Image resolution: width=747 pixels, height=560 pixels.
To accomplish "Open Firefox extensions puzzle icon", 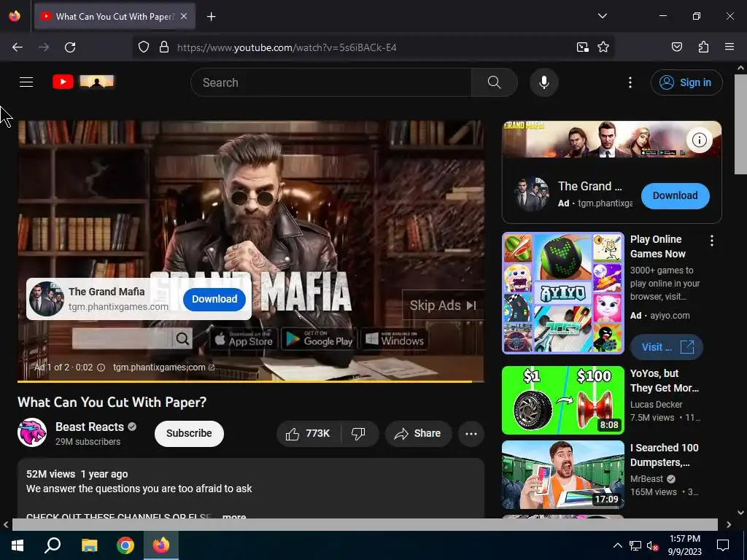I will [x=703, y=47].
